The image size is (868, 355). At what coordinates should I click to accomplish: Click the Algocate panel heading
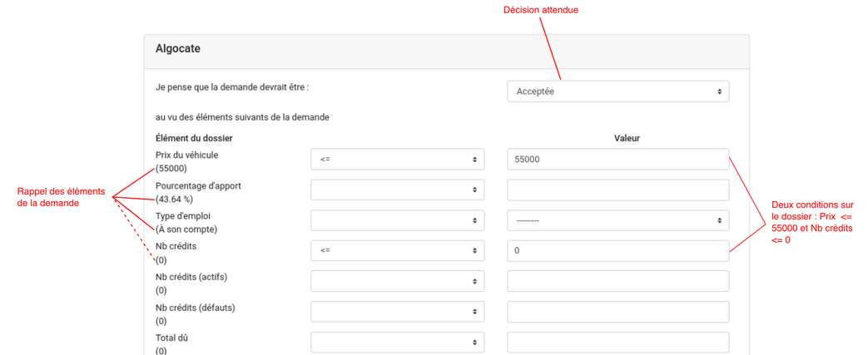click(x=178, y=49)
